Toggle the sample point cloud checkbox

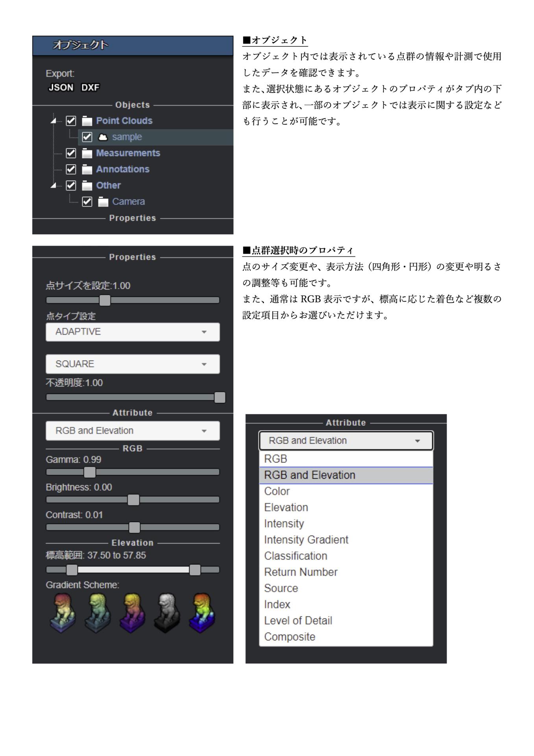pos(87,137)
